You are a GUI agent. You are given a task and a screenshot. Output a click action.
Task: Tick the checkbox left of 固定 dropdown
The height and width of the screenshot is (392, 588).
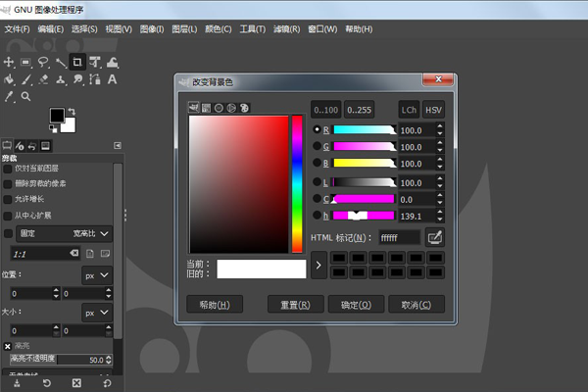8,233
